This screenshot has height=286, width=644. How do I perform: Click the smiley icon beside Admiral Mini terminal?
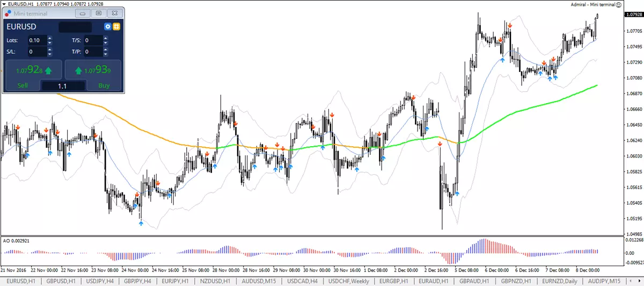618,4
